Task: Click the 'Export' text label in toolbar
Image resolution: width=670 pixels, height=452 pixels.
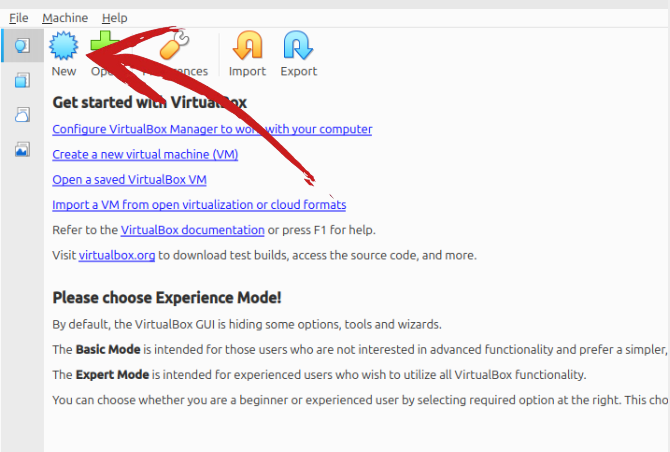Action: tap(298, 71)
